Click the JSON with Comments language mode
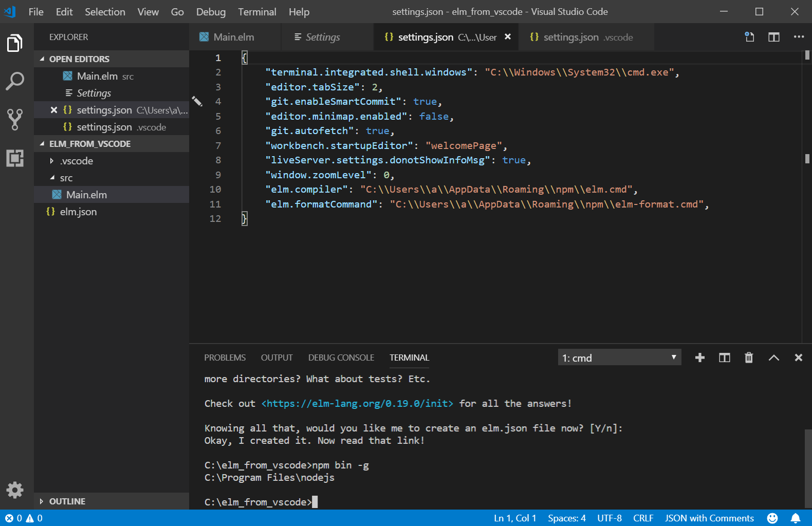 click(x=709, y=518)
